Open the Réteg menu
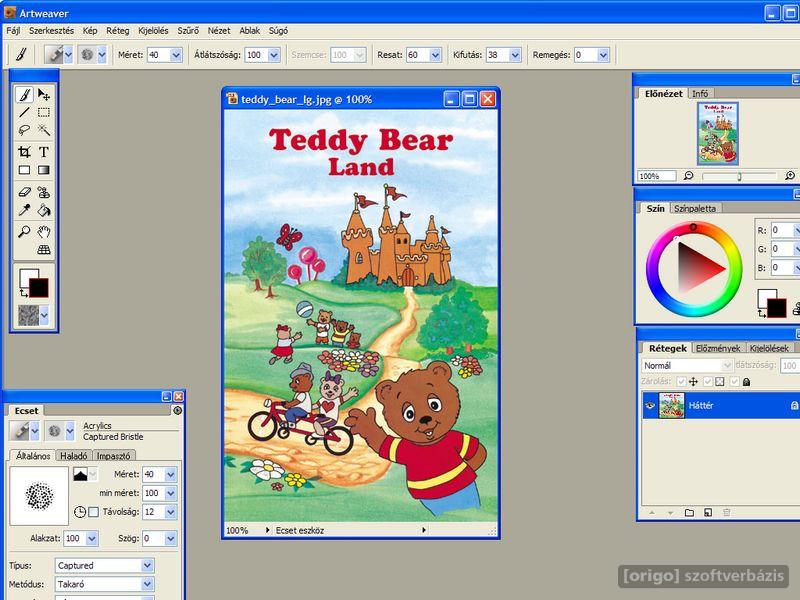 point(118,31)
